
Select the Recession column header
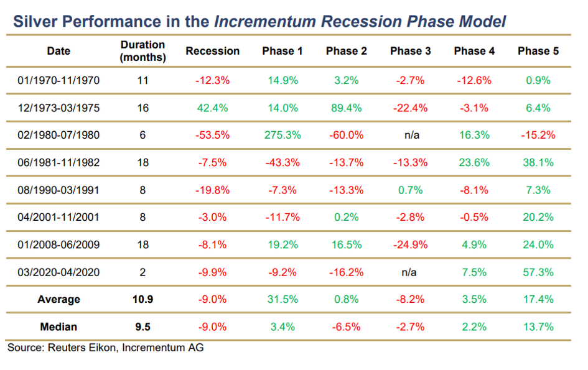point(212,51)
